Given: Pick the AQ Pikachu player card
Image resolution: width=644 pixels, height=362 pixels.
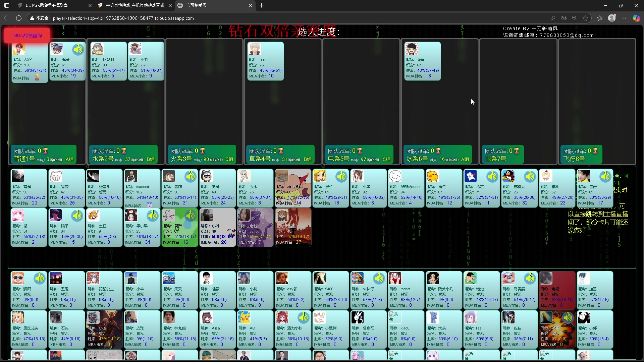Looking at the screenshot, I should click(255, 329).
